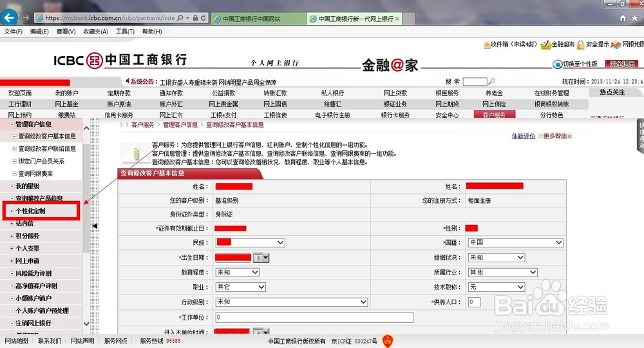Open 查询修改客户联络信息 in sidebar
The width and height of the screenshot is (644, 348).
[47, 149]
